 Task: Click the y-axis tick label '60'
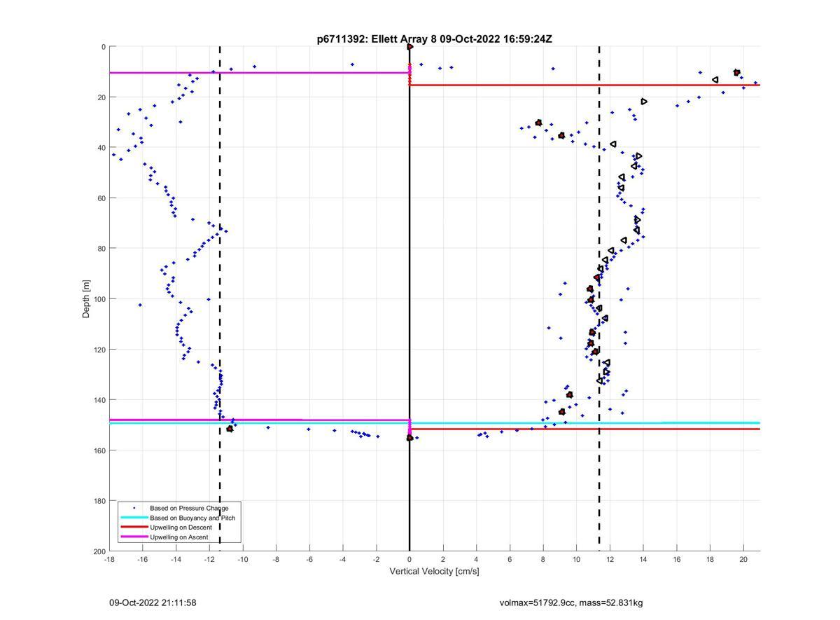[101, 198]
